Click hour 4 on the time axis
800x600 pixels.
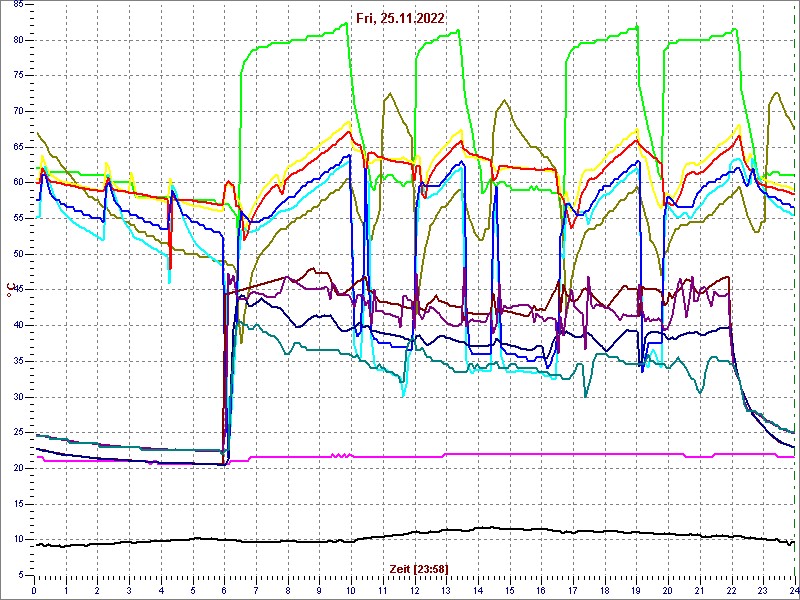pyautogui.click(x=161, y=590)
